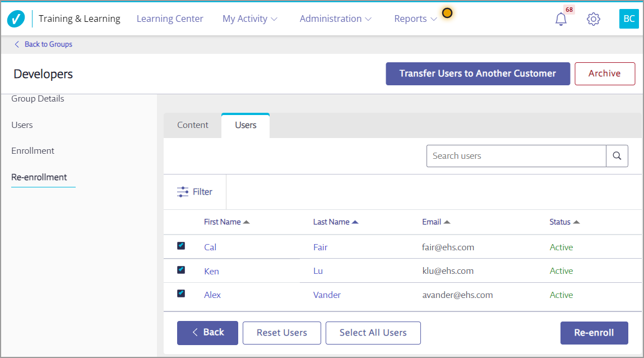Click the BC user avatar
The width and height of the screenshot is (644, 358).
[629, 19]
